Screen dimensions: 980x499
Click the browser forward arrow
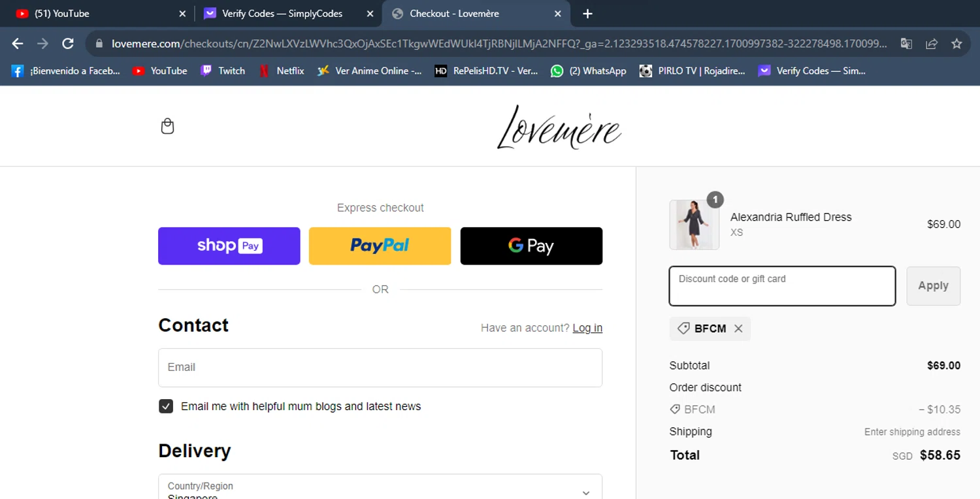click(x=42, y=44)
